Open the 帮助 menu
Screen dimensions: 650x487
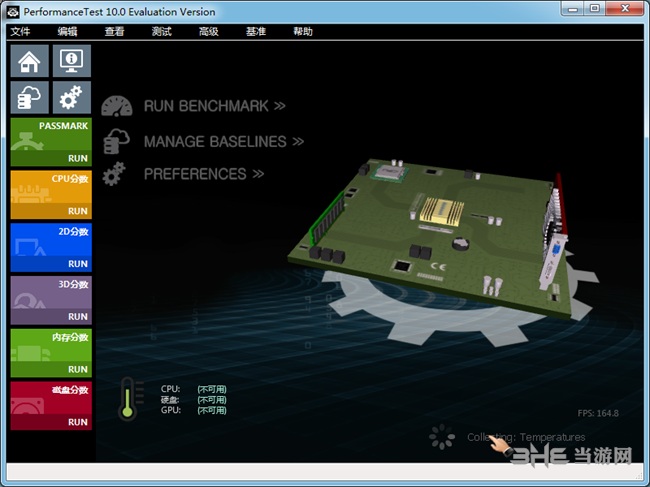tap(303, 31)
